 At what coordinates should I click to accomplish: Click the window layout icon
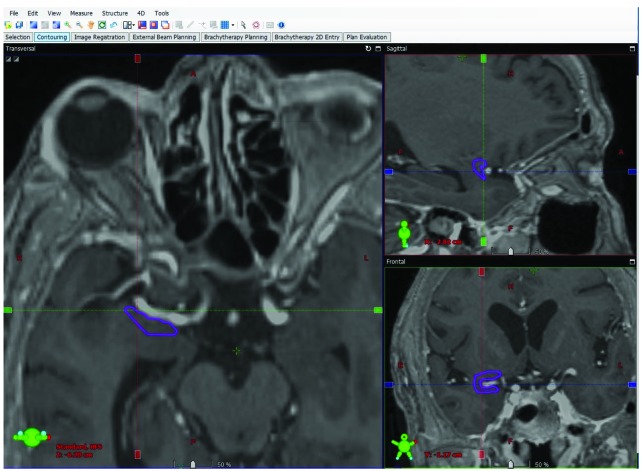click(x=127, y=25)
